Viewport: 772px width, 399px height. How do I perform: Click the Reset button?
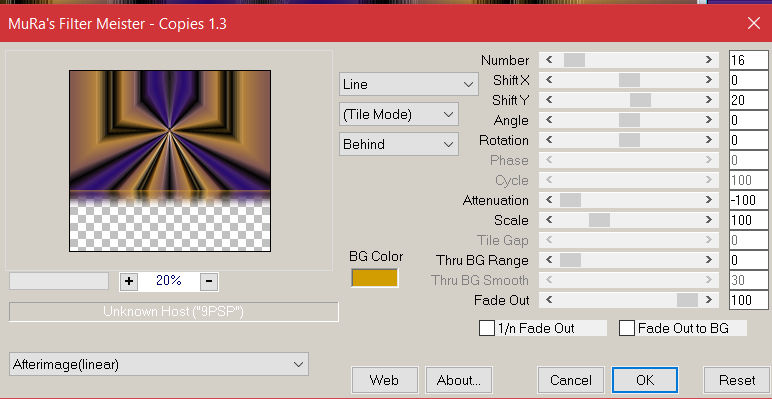[x=737, y=380]
